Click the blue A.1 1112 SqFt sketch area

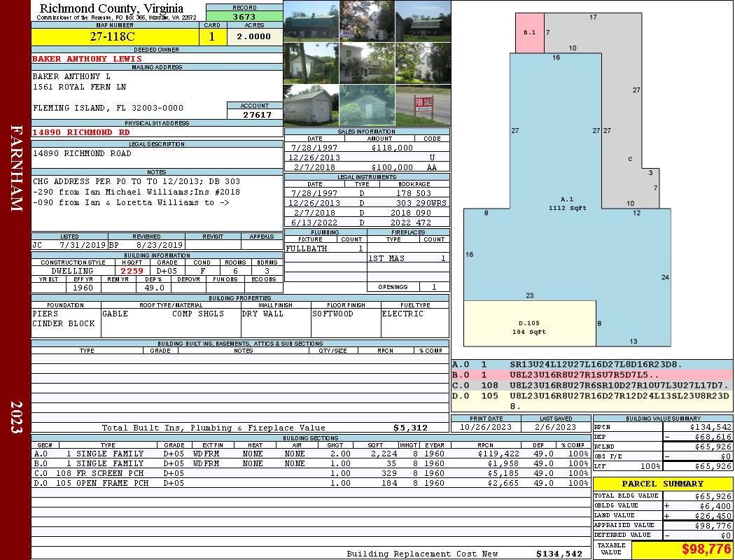[566, 203]
